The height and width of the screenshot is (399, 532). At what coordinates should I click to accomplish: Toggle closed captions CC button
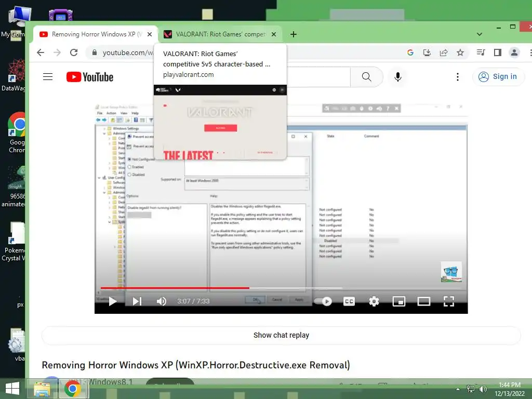(349, 301)
